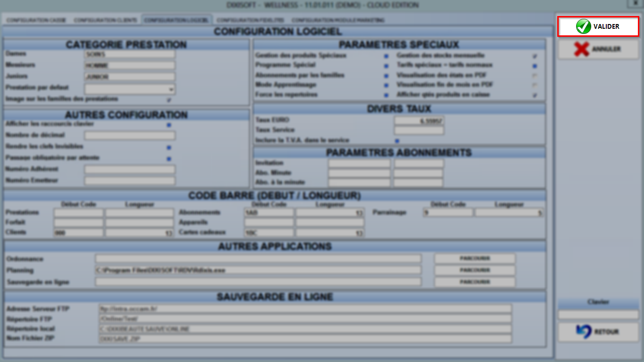Toggle Visualisation fin de mois en PDF
This screenshot has width=644, height=362.
pyautogui.click(x=535, y=86)
